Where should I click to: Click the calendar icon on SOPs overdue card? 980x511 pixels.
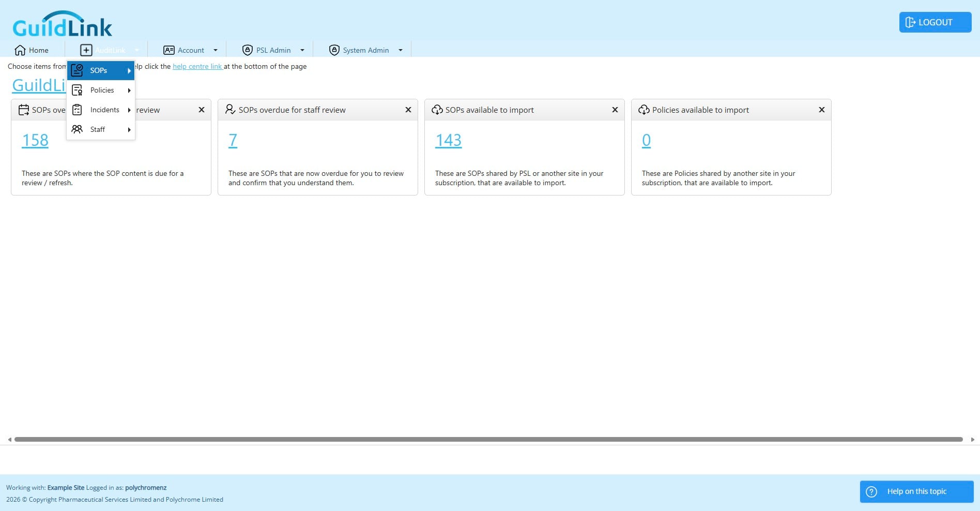click(x=24, y=110)
